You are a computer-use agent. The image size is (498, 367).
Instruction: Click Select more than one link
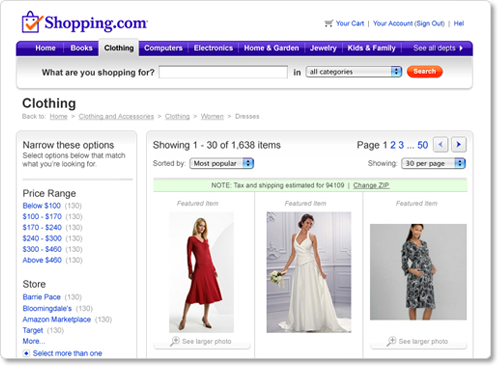67,353
